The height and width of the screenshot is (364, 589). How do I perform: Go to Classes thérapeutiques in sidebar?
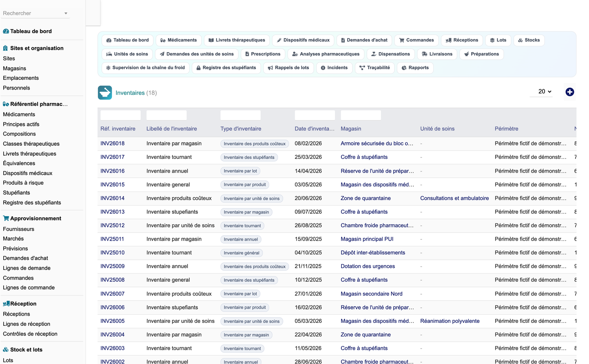[x=31, y=144]
